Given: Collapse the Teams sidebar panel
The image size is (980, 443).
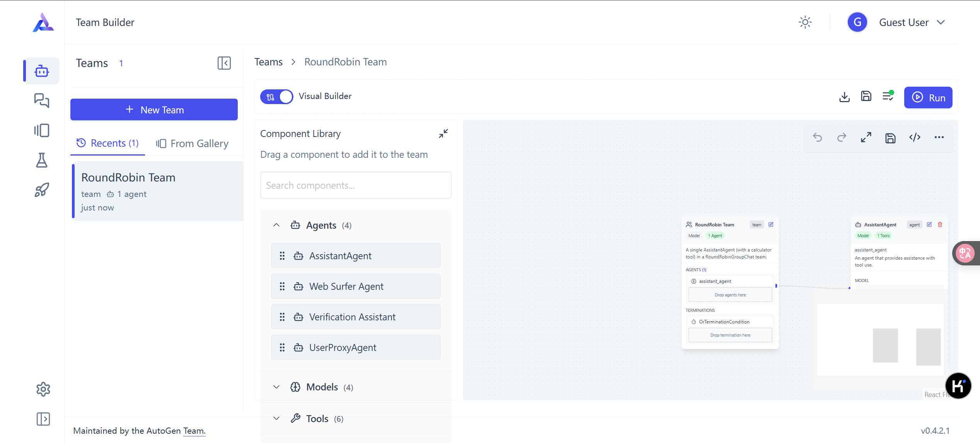Looking at the screenshot, I should (224, 63).
